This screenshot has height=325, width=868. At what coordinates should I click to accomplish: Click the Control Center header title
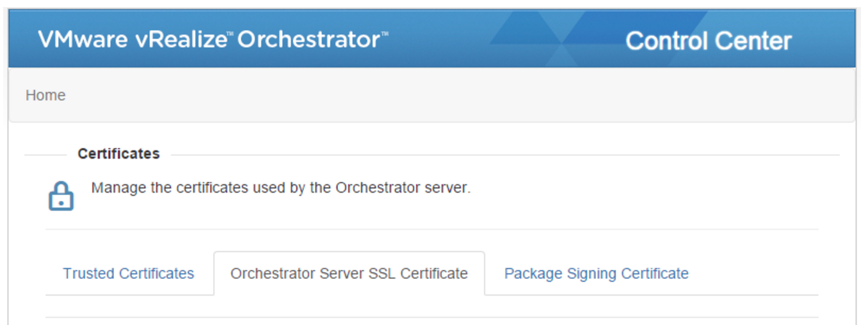click(x=708, y=41)
